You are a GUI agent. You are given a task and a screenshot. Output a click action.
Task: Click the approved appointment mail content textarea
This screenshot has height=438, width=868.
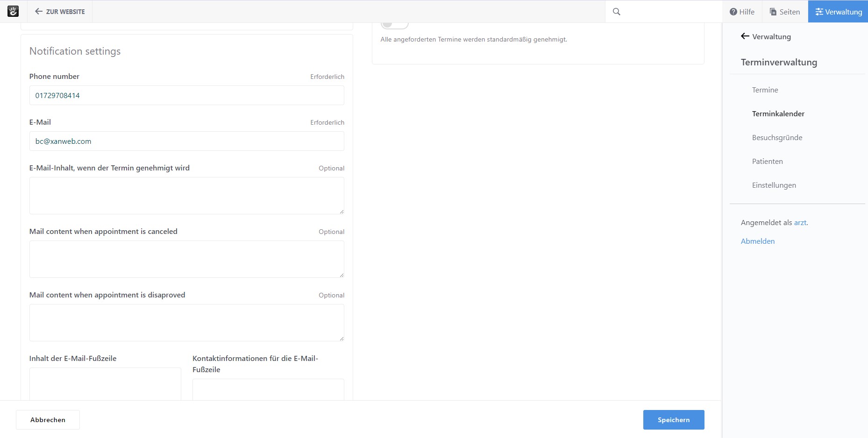(x=187, y=196)
